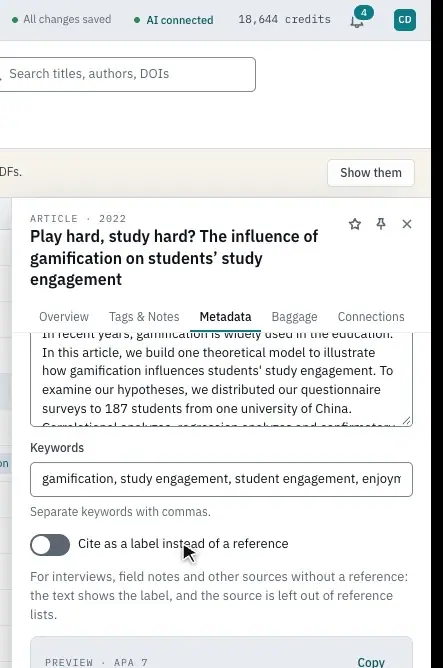Go to the Connections tab
Image resolution: width=443 pixels, height=668 pixels.
[371, 317]
